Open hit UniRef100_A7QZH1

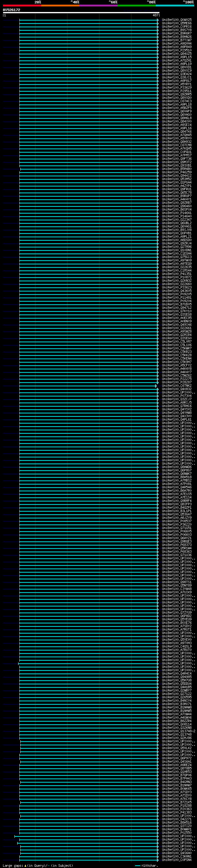177,60
